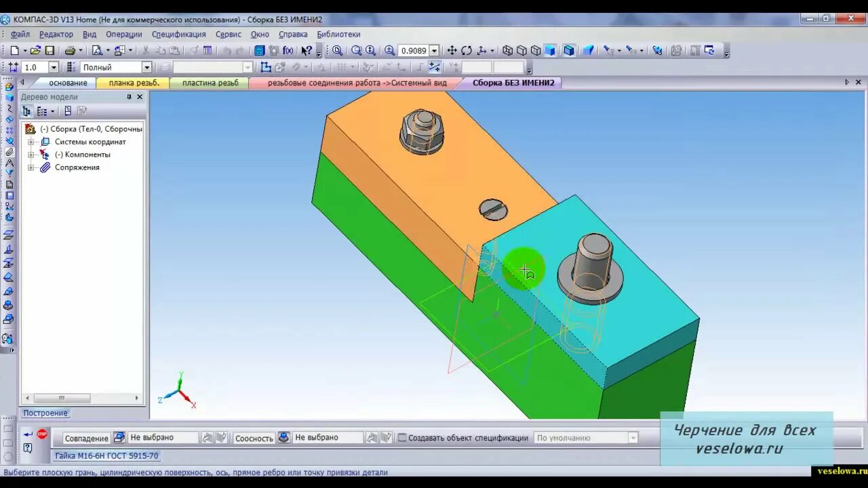The height and width of the screenshot is (488, 868).
Task: Close the Дерево модели panel
Action: (140, 97)
